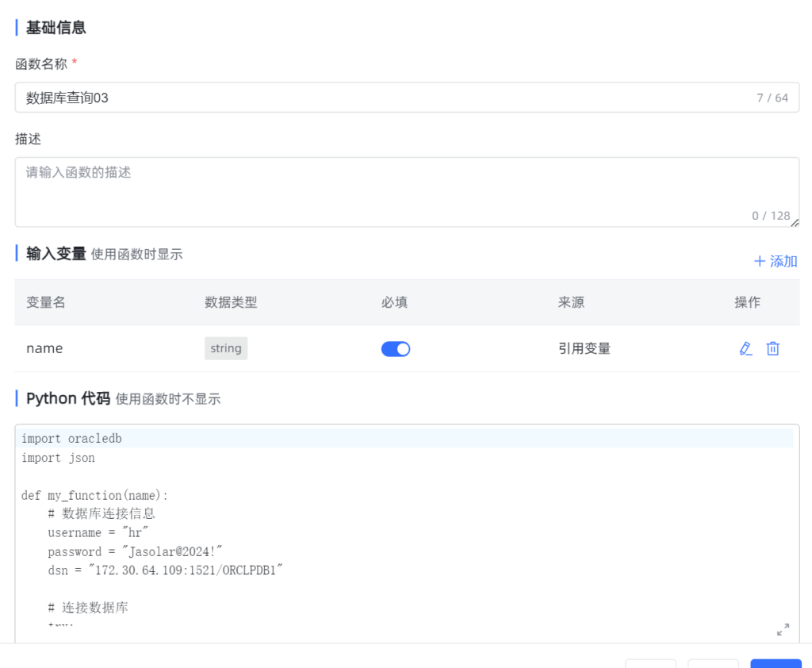
Task: Delete the name variable using trash icon
Action: pyautogui.click(x=772, y=348)
